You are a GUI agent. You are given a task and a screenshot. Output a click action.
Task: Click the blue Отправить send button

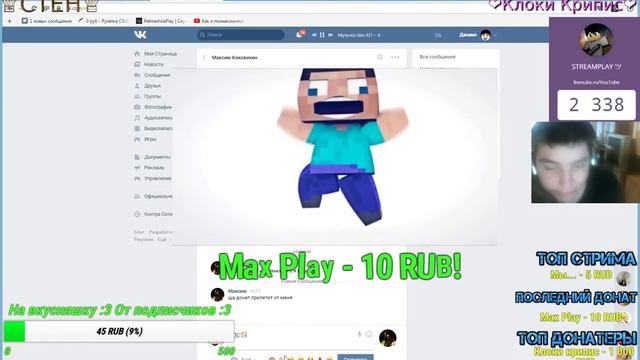point(355,358)
